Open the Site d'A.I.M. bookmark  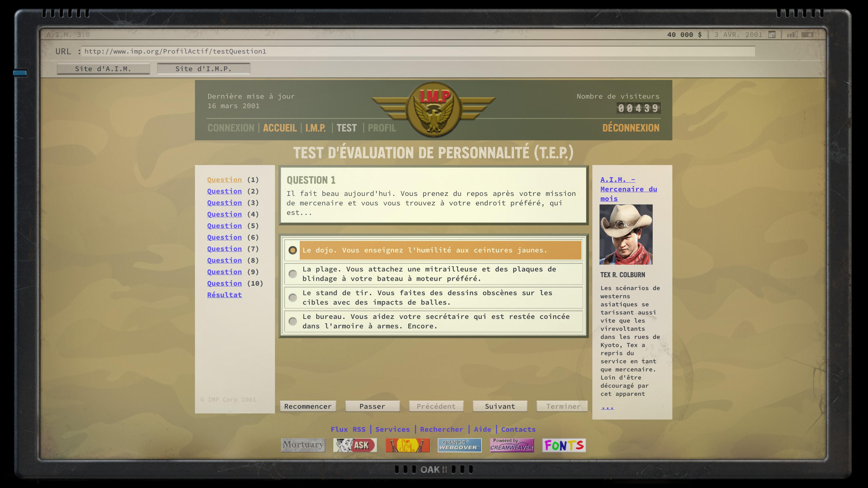(103, 69)
